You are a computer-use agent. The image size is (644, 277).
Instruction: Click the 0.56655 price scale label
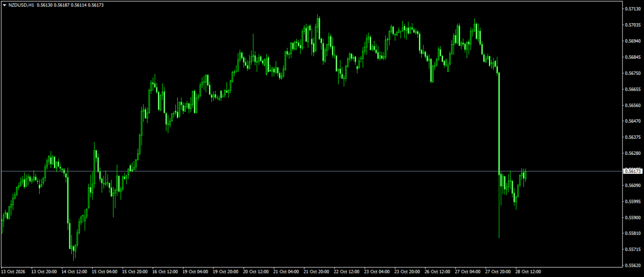click(633, 89)
